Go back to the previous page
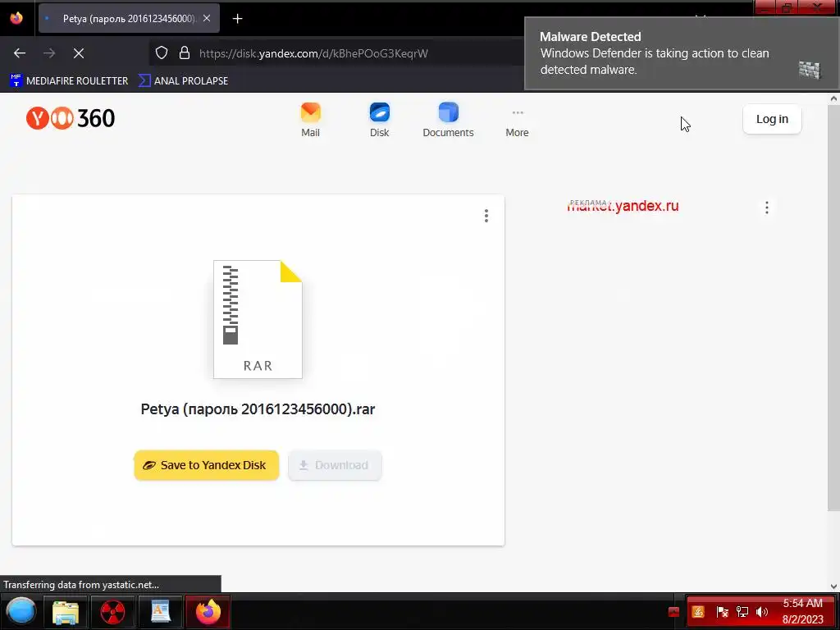The height and width of the screenshot is (630, 840). point(20,53)
